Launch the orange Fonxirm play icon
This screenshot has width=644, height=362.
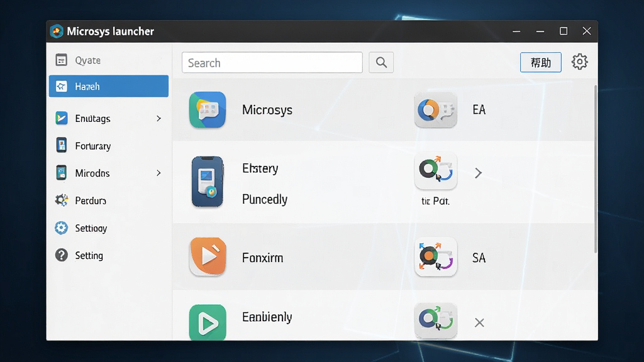208,256
